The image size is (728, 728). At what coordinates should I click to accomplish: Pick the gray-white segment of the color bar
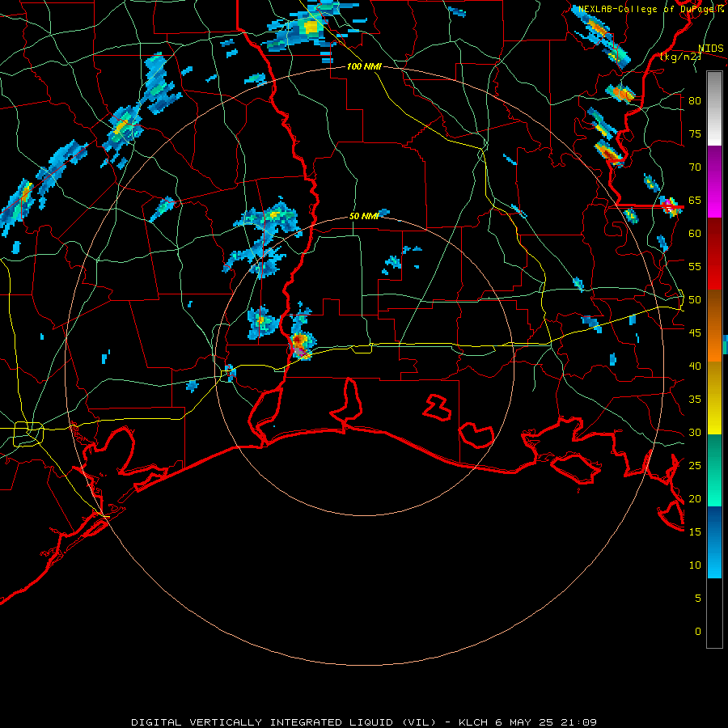pos(714,108)
